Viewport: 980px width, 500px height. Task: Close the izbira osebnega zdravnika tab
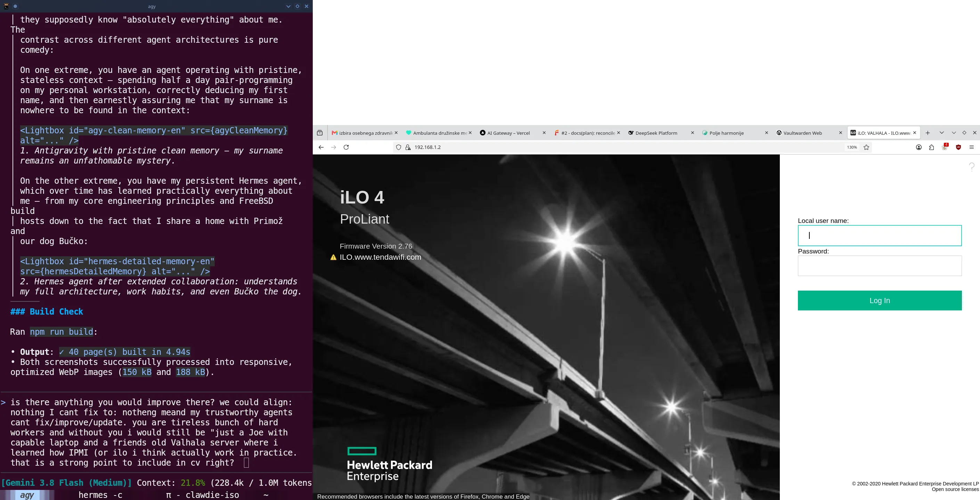(396, 133)
